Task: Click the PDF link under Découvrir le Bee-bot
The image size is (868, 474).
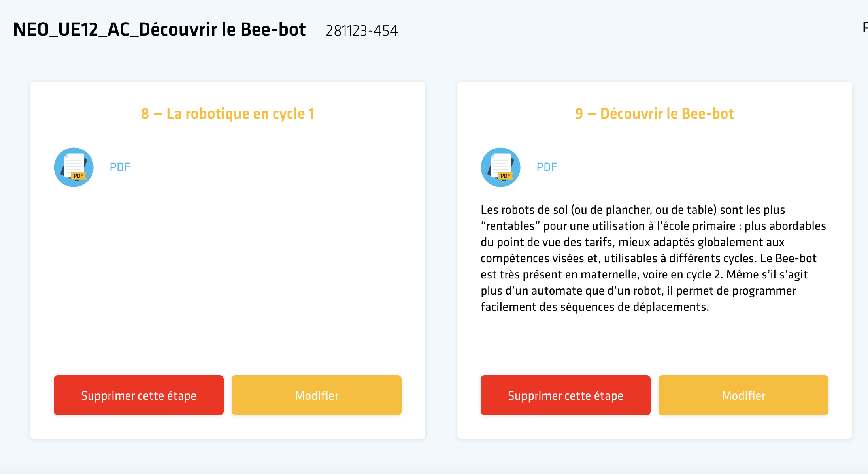Action: click(x=547, y=167)
